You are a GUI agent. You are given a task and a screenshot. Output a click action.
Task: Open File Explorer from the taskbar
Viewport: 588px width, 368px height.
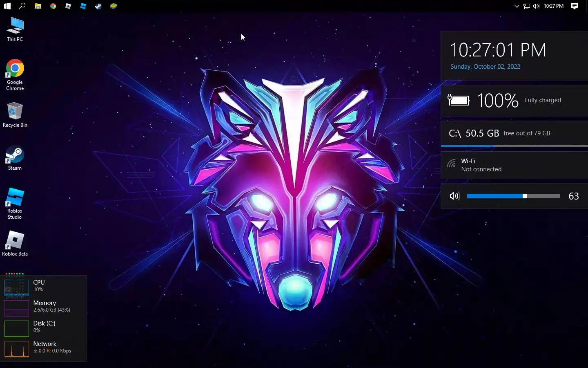tap(38, 6)
